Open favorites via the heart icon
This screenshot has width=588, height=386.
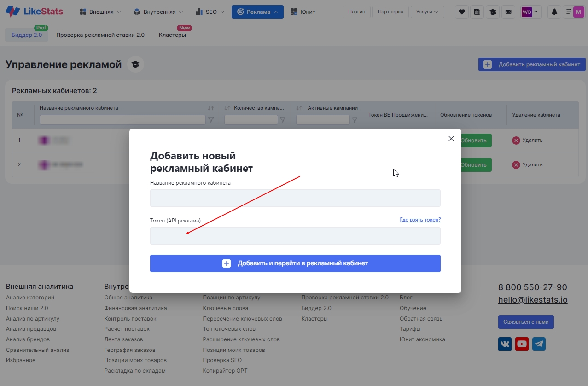pos(462,12)
